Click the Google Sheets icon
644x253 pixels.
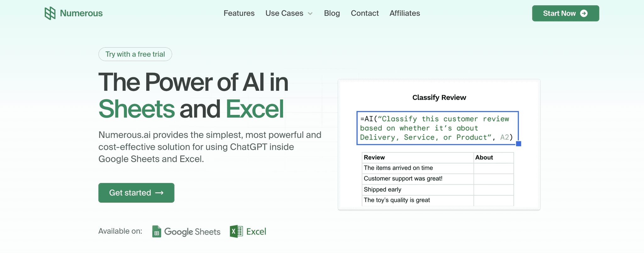coord(157,232)
